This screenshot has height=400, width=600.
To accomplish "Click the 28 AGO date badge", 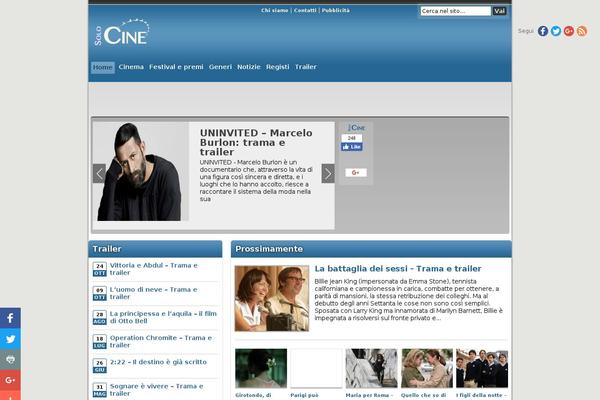I will [99, 317].
